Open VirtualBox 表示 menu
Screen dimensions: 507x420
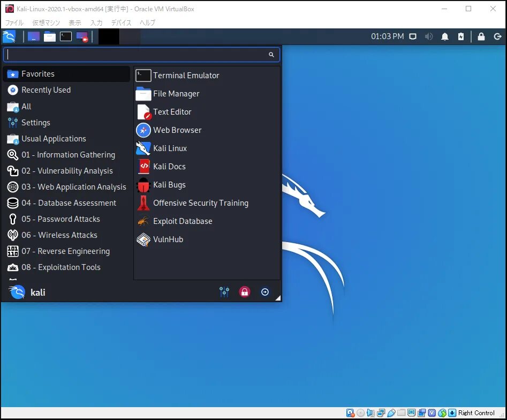tap(75, 22)
